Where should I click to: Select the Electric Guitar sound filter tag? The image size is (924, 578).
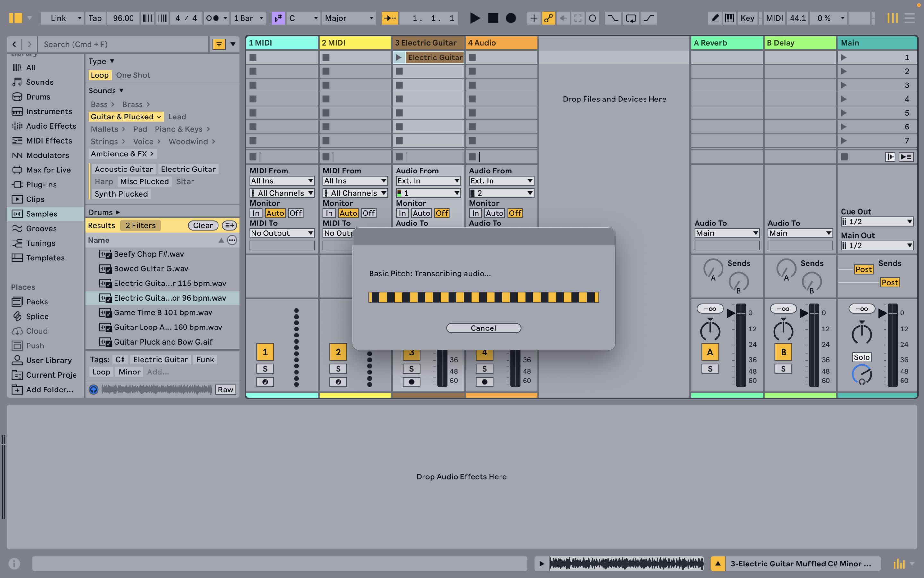tap(188, 169)
